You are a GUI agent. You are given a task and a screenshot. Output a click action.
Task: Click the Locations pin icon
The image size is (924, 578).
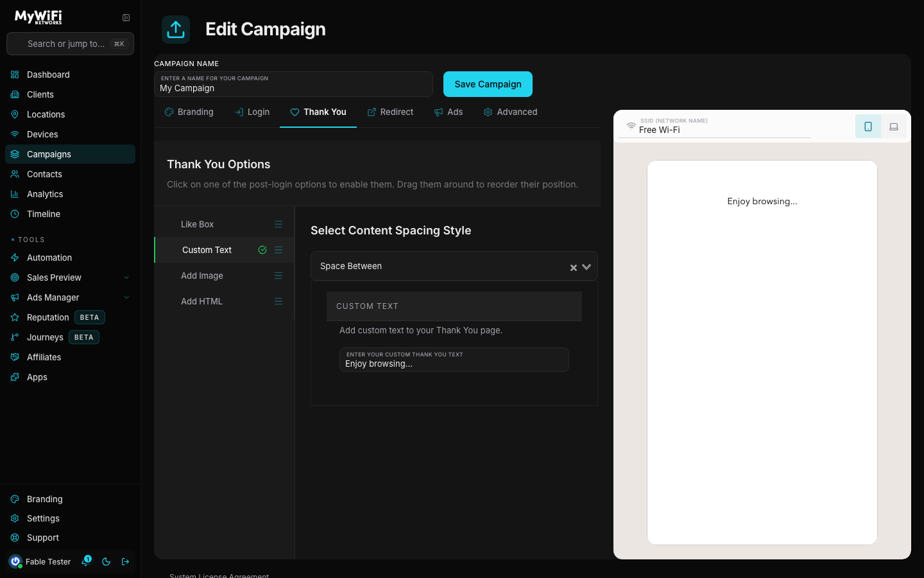[x=15, y=114]
